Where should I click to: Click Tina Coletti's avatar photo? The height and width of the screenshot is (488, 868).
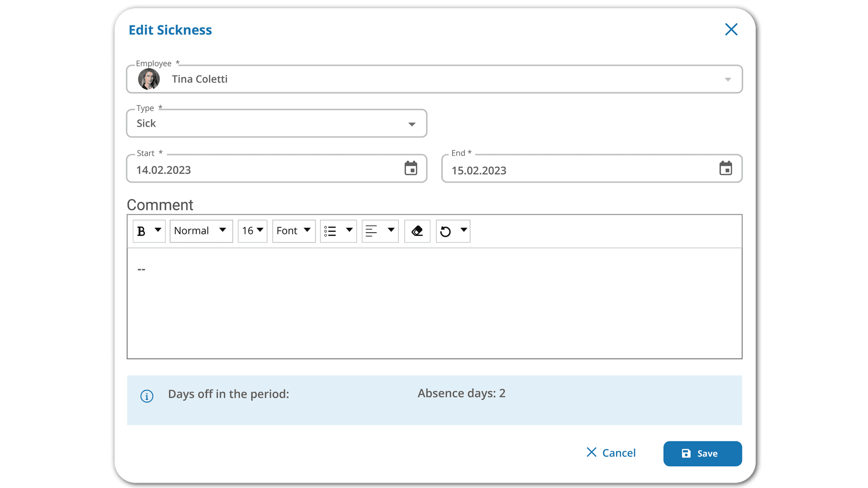point(149,79)
